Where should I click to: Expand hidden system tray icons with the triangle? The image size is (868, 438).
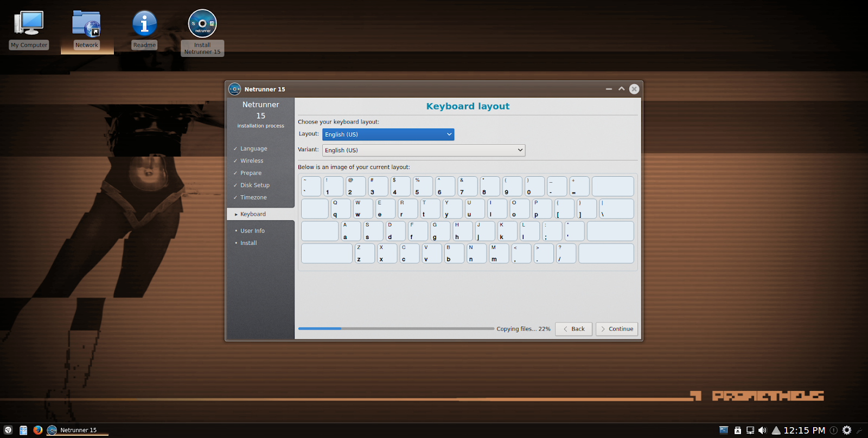(776, 430)
